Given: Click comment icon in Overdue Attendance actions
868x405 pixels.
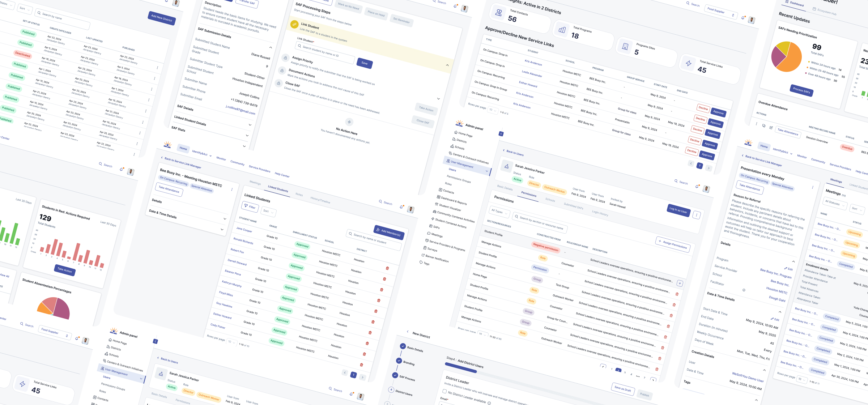Looking at the screenshot, I should pos(764,126).
